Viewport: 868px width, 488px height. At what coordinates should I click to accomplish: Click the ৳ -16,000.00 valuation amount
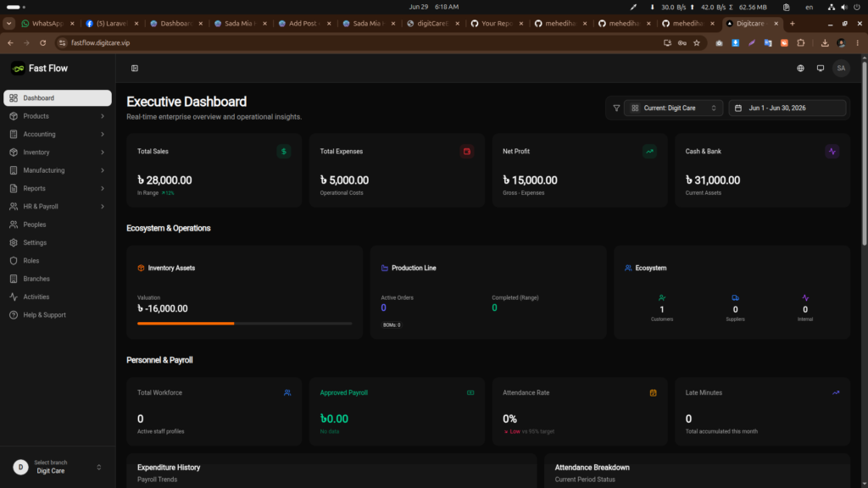pyautogui.click(x=163, y=308)
